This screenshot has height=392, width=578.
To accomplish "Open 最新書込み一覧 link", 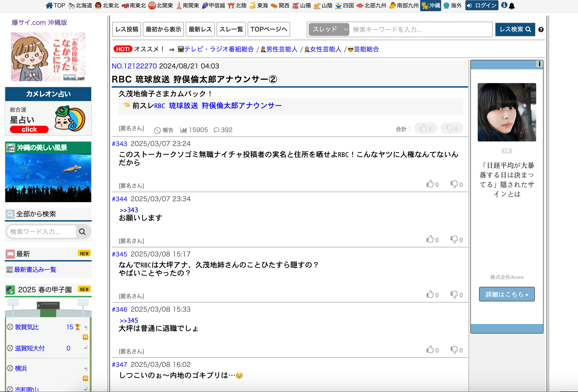I will point(35,269).
